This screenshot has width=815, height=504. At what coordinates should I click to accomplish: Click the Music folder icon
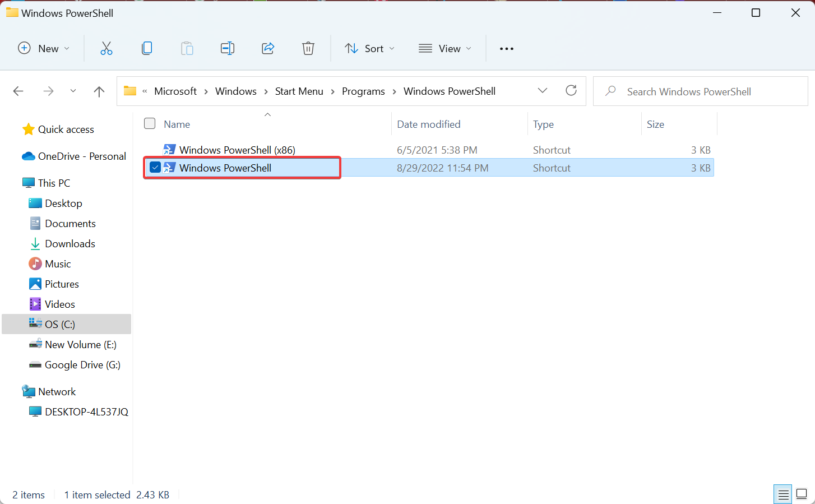[35, 263]
